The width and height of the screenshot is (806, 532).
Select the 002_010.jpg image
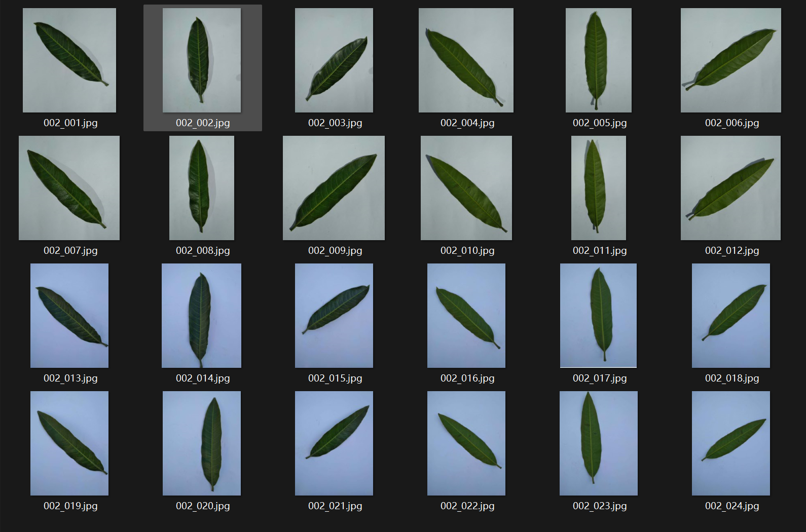[x=466, y=188]
